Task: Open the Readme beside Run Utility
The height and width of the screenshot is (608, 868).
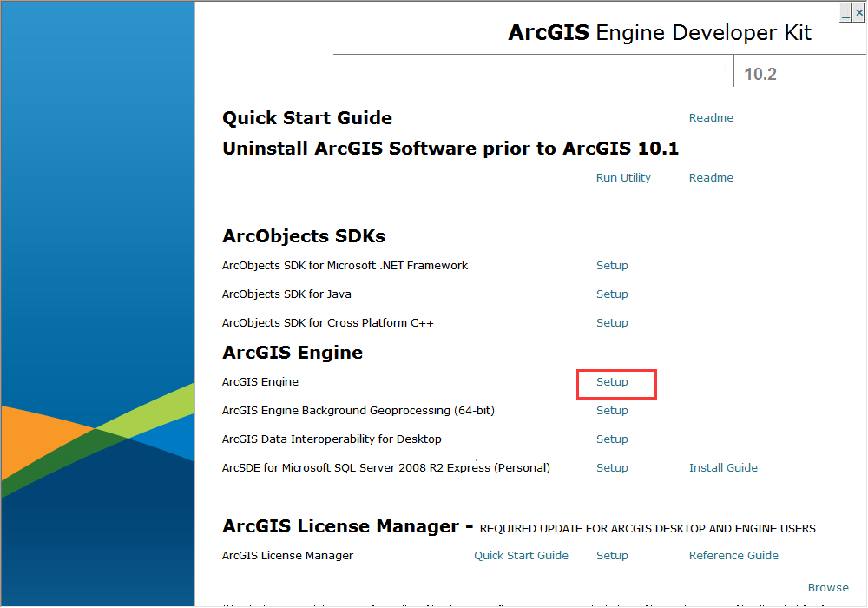Action: tap(711, 178)
